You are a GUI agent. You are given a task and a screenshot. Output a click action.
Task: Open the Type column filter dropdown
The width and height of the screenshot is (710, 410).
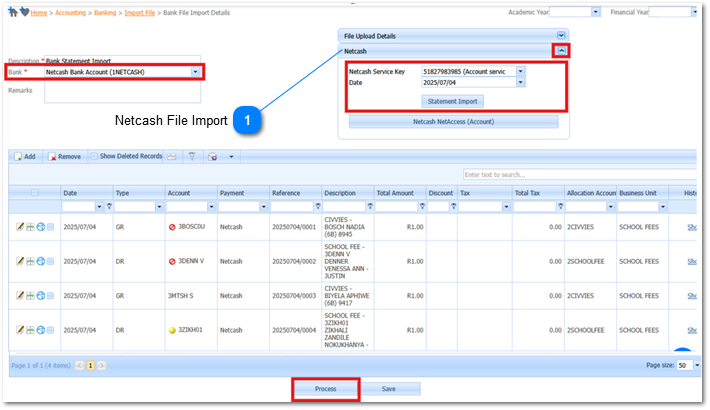pos(159,207)
